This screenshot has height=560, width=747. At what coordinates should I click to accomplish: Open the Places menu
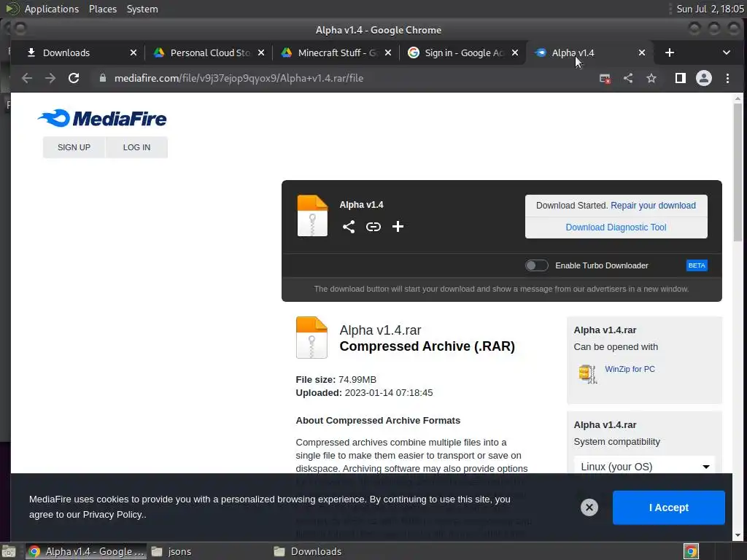(103, 9)
